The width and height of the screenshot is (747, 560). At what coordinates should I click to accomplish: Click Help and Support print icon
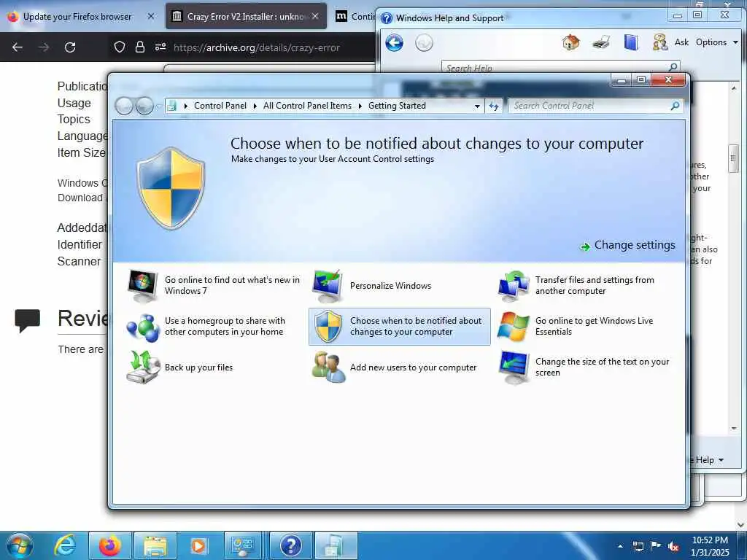tap(601, 42)
